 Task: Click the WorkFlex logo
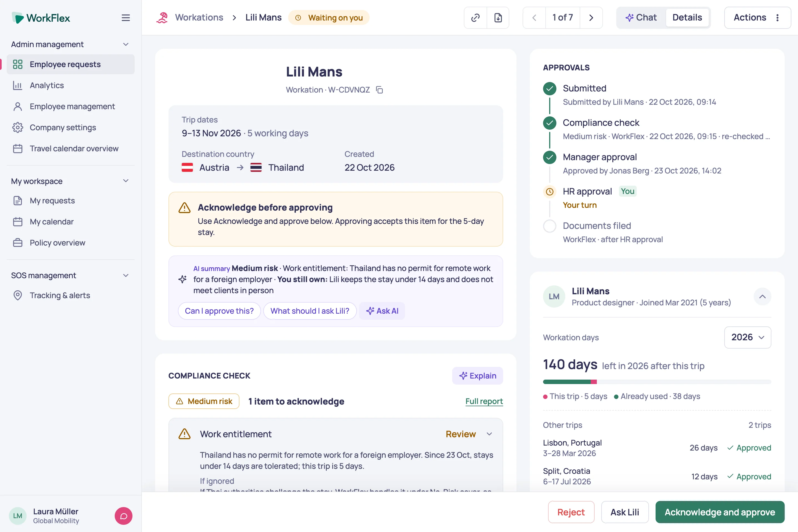(x=41, y=18)
